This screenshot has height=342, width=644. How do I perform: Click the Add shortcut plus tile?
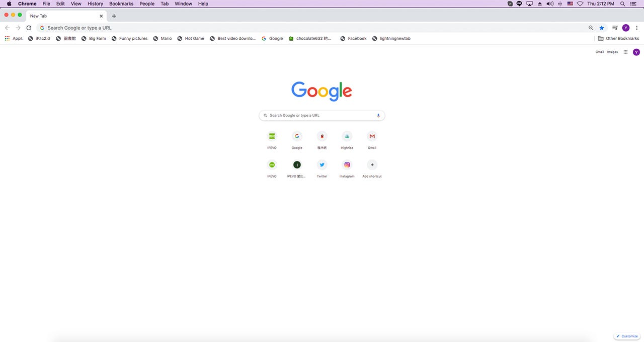[372, 168]
